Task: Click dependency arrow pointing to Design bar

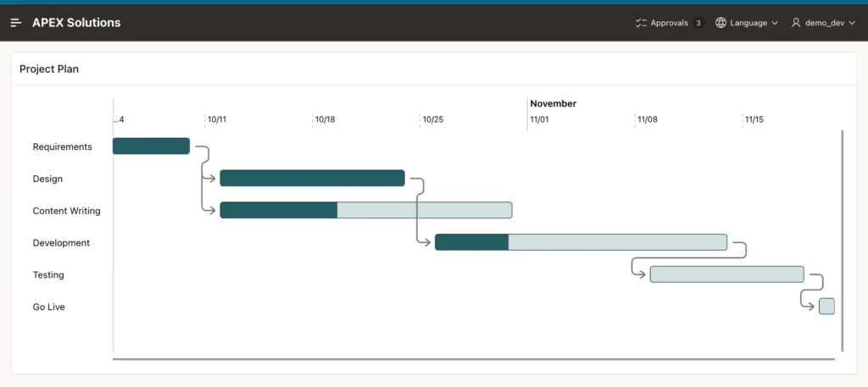Action: pos(210,178)
